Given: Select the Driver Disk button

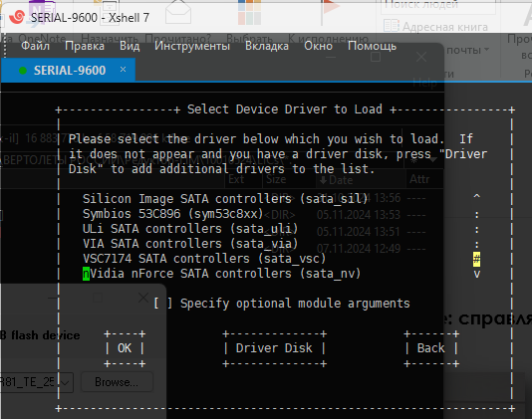Looking at the screenshot, I should coord(274,348).
